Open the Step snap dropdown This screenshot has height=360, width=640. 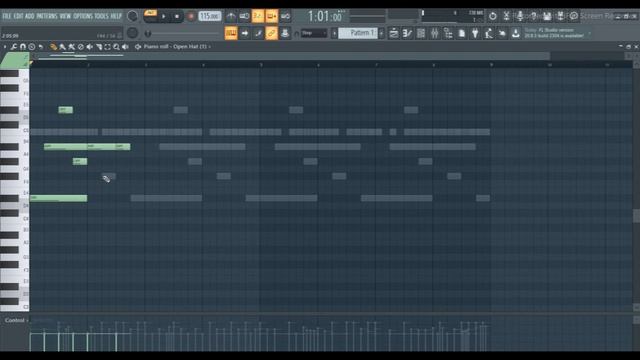[314, 33]
